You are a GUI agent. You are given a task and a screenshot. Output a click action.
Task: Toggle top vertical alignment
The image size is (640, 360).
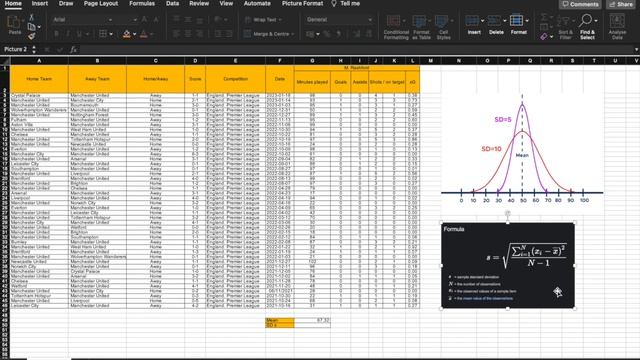point(176,19)
